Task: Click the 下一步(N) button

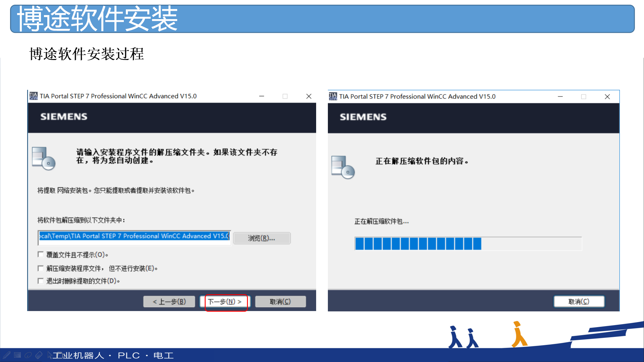Action: (225, 302)
